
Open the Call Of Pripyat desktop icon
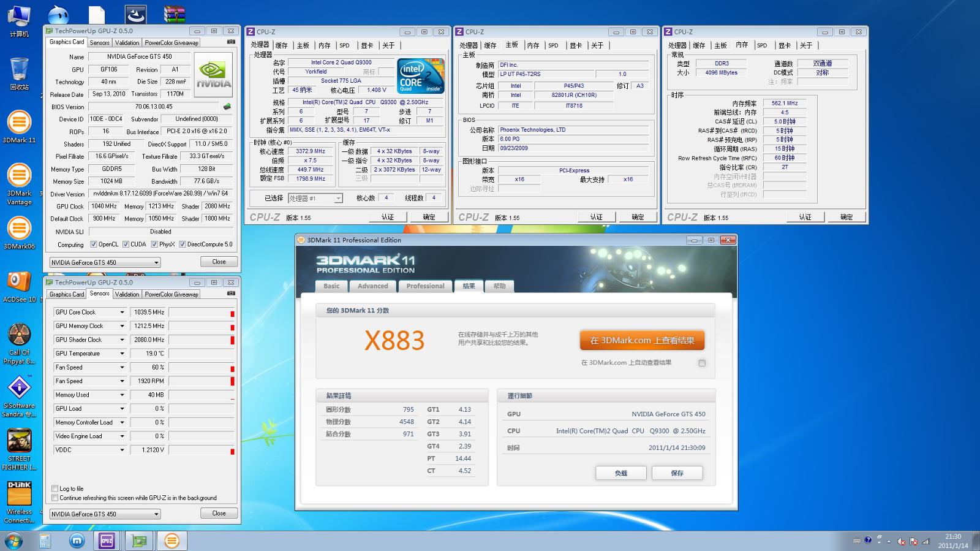click(19, 344)
